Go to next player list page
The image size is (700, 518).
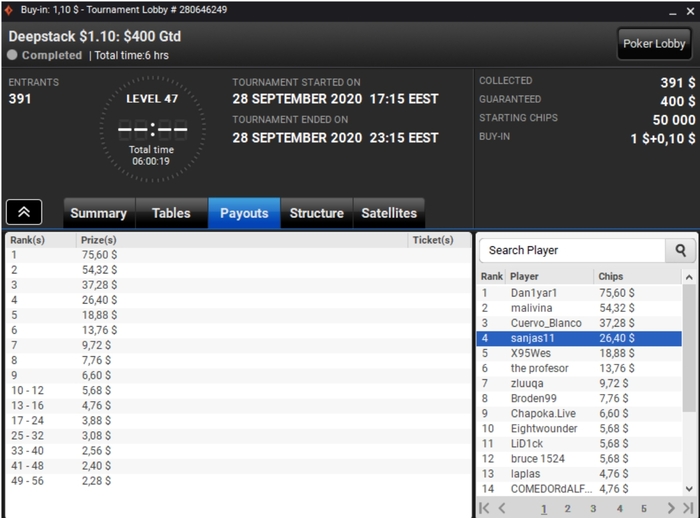671,508
